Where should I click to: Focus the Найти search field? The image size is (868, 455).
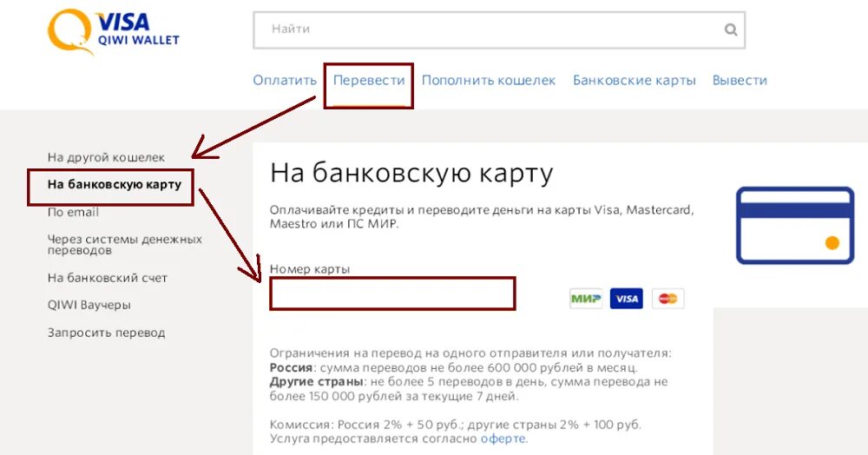(499, 30)
